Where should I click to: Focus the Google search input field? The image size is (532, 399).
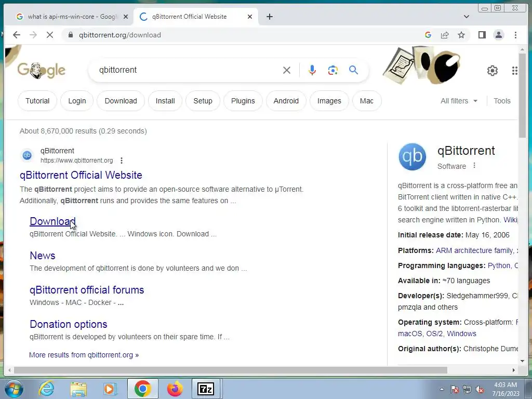(x=188, y=70)
